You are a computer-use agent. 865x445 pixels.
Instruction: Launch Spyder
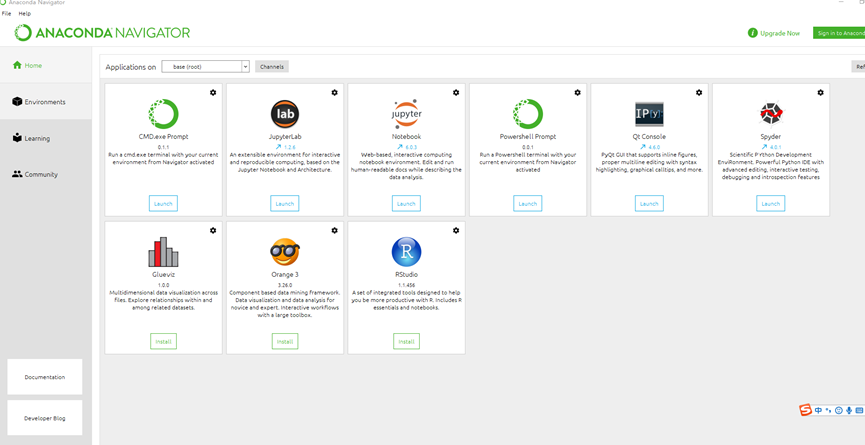771,203
